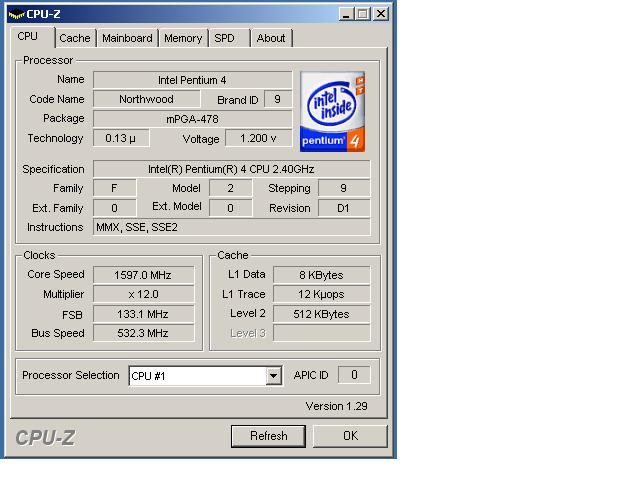Click the Voltage value 1.200 v
This screenshot has height=480, width=640.
(x=258, y=138)
